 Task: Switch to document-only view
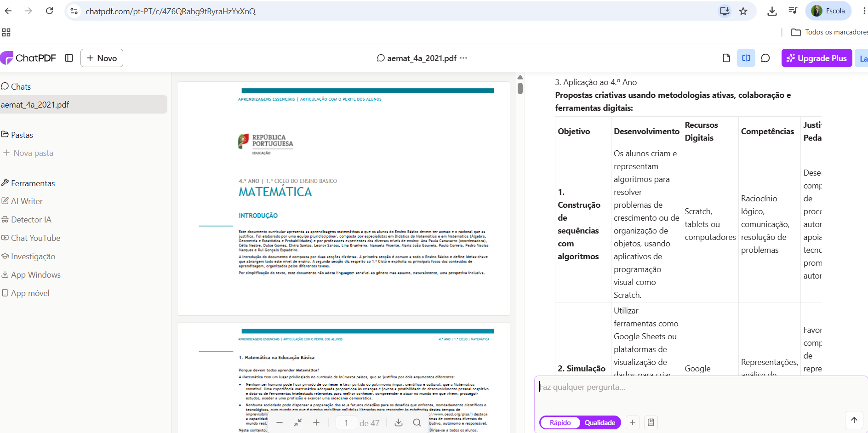click(x=726, y=58)
